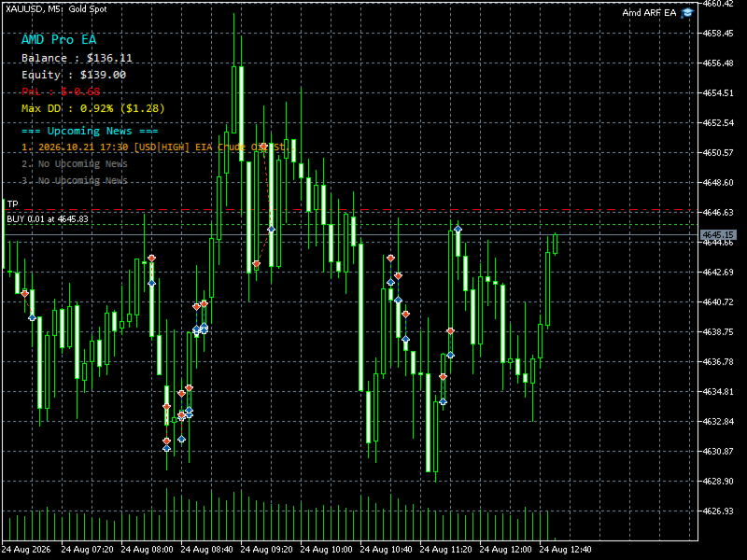
Task: Click news row 2 'No Upcoming News'
Action: point(75,164)
